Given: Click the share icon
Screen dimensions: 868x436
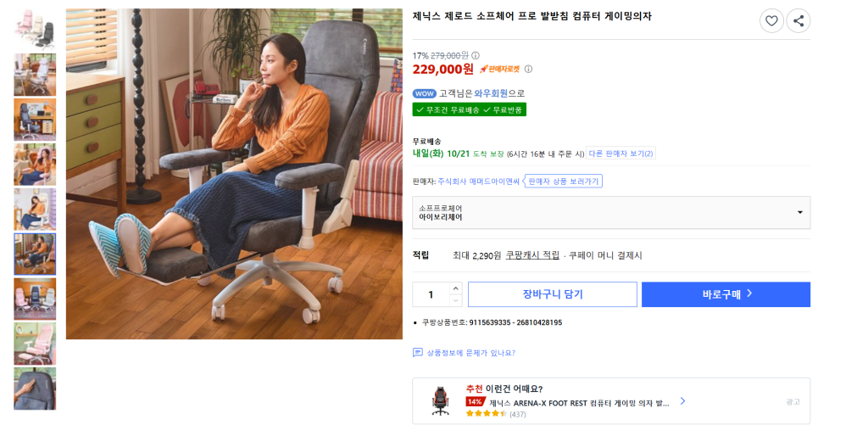Looking at the screenshot, I should (x=798, y=21).
